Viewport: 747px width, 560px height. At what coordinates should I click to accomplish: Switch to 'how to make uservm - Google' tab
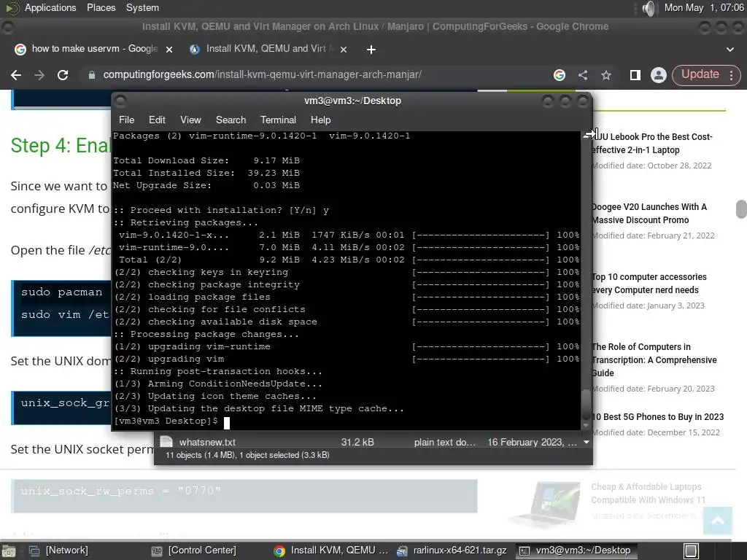click(x=94, y=49)
